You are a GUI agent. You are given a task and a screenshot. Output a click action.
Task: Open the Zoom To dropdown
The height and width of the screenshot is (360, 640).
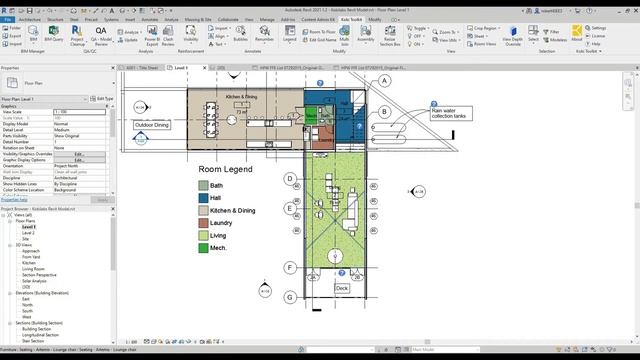coord(446,32)
